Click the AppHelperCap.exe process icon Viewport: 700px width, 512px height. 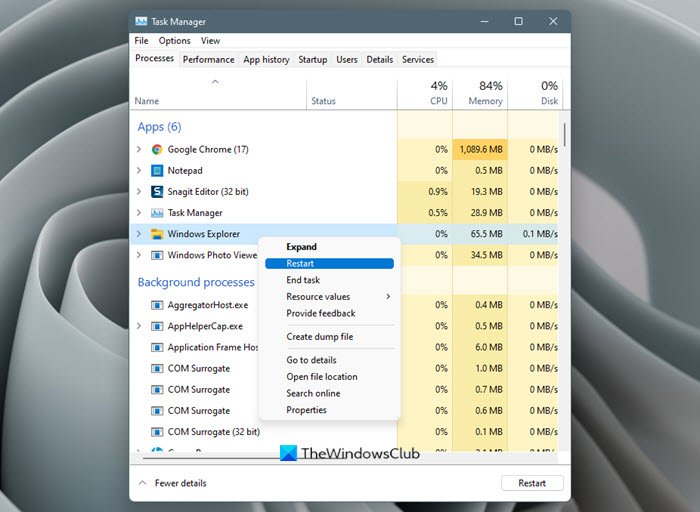[x=157, y=326]
